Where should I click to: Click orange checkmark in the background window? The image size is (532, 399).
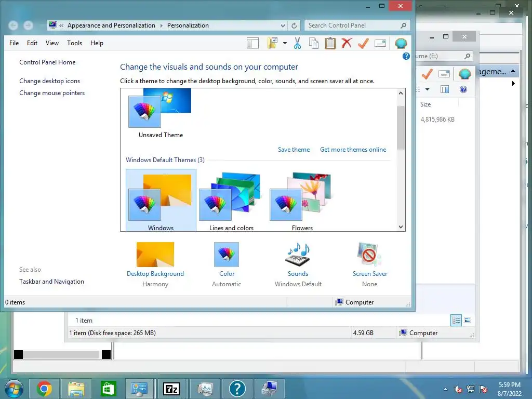coord(427,74)
